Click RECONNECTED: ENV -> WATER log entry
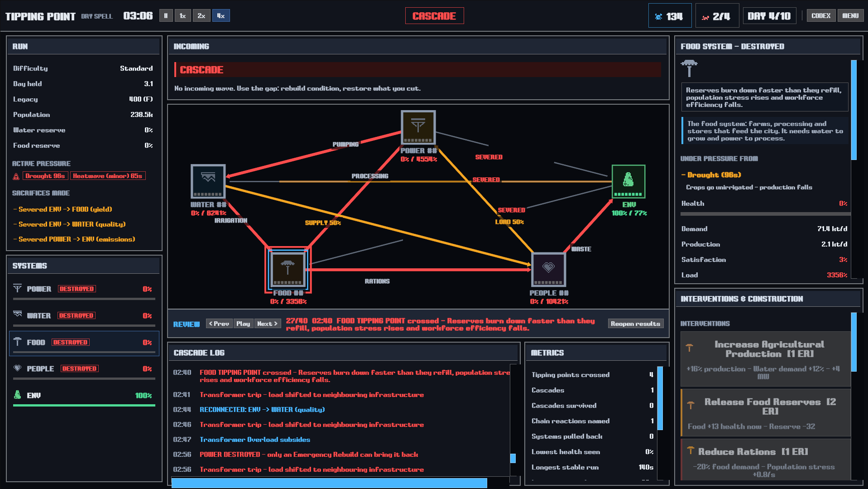868x489 pixels. pos(262,410)
